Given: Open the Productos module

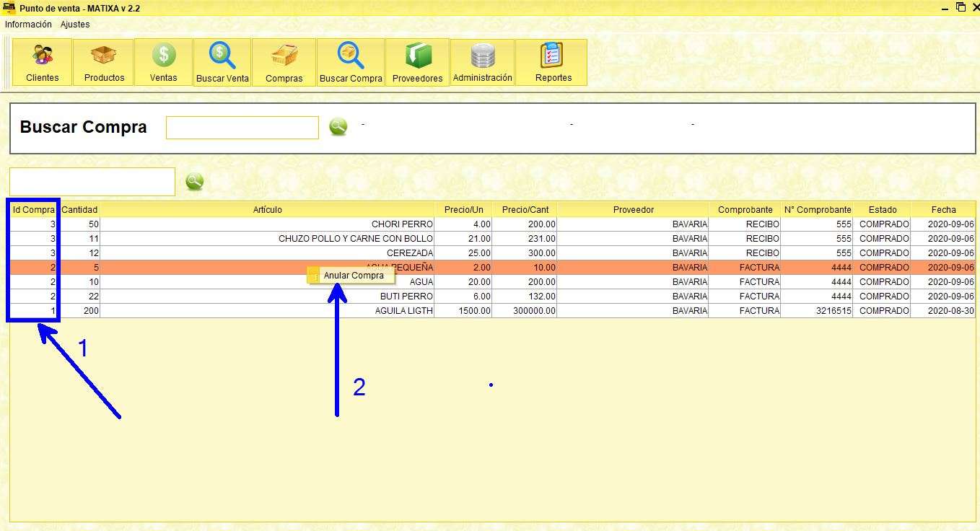Looking at the screenshot, I should pos(103,61).
